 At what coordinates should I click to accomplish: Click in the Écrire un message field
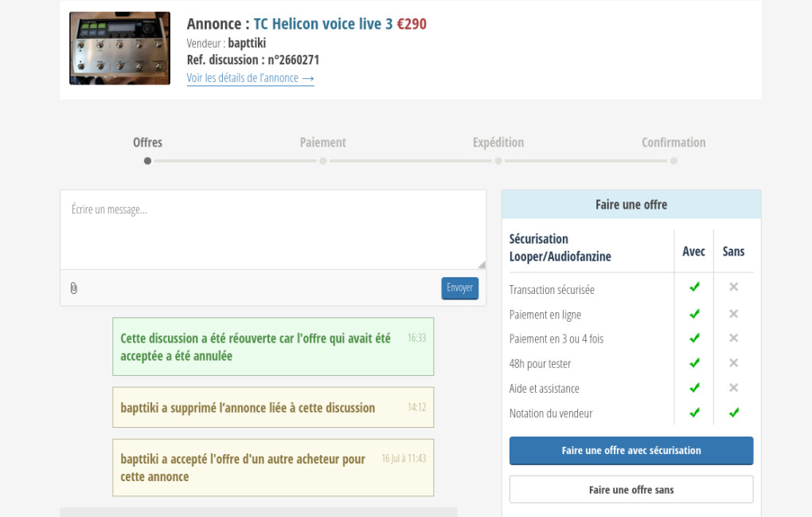point(272,229)
